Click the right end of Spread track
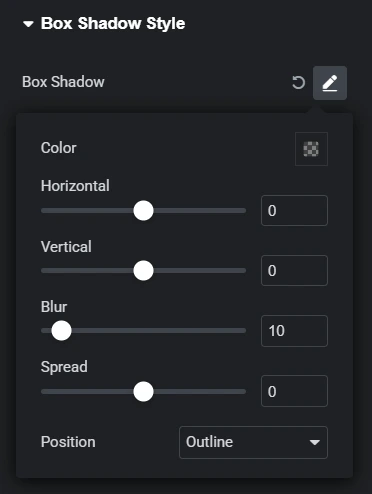372x494 pixels. click(x=243, y=391)
